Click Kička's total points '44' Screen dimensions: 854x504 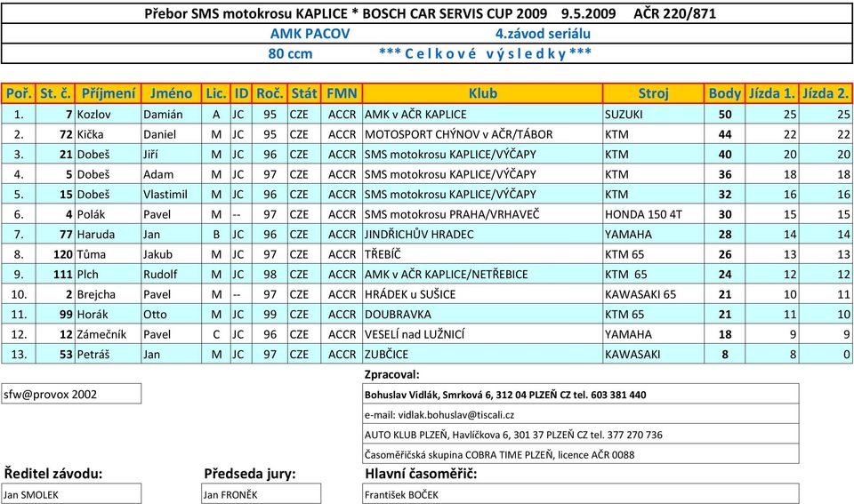(x=724, y=134)
